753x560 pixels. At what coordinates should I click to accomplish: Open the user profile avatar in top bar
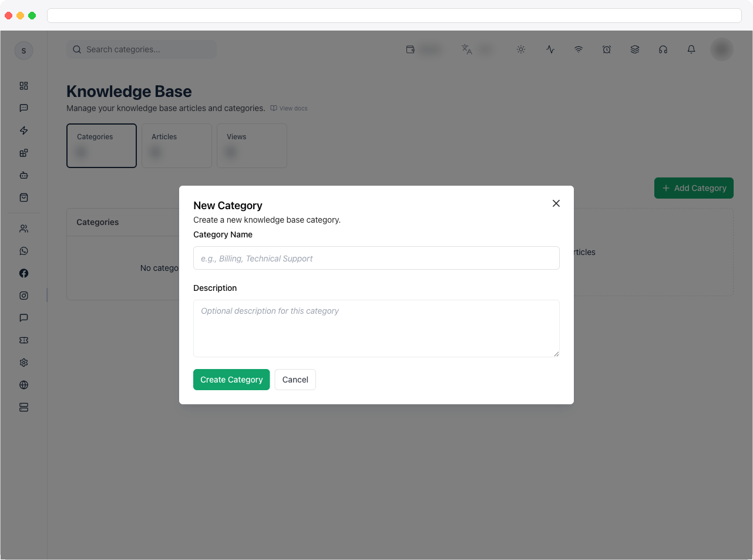point(722,49)
